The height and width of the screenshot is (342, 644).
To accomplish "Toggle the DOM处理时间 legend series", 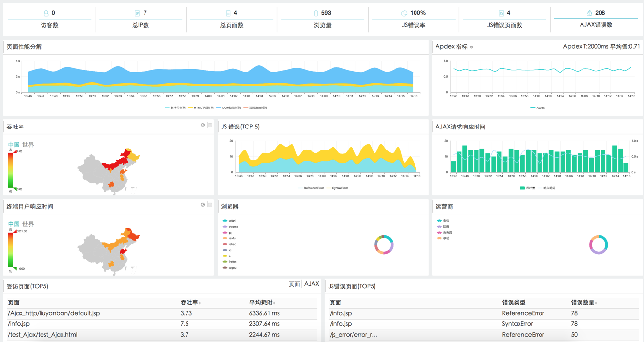I will (228, 108).
